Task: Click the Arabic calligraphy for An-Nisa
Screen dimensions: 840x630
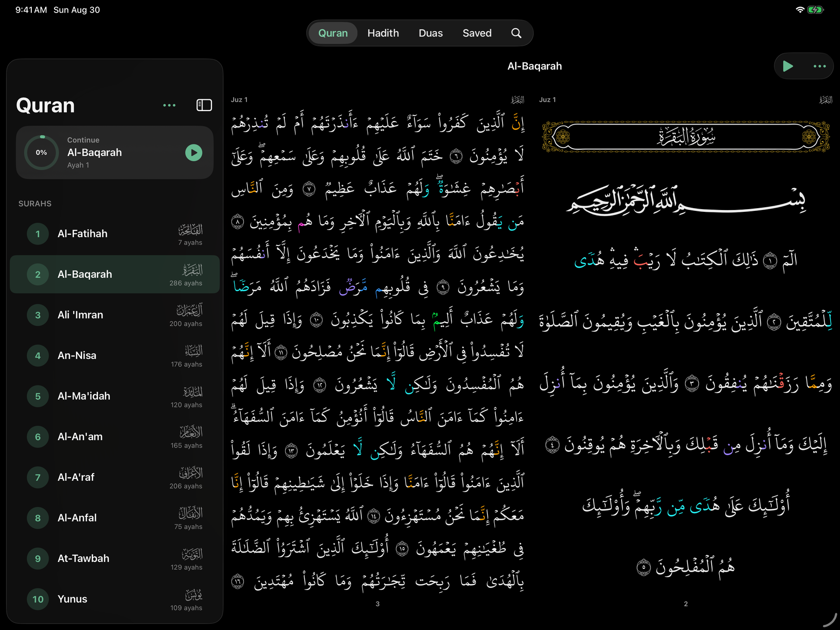Action: click(194, 351)
